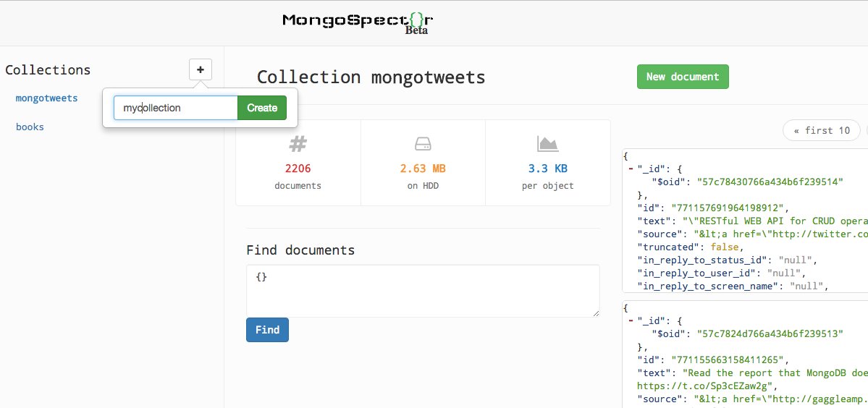Click the $oid value ending in 239514
Image resolution: width=868 pixels, height=408 pixels.
[x=770, y=182]
